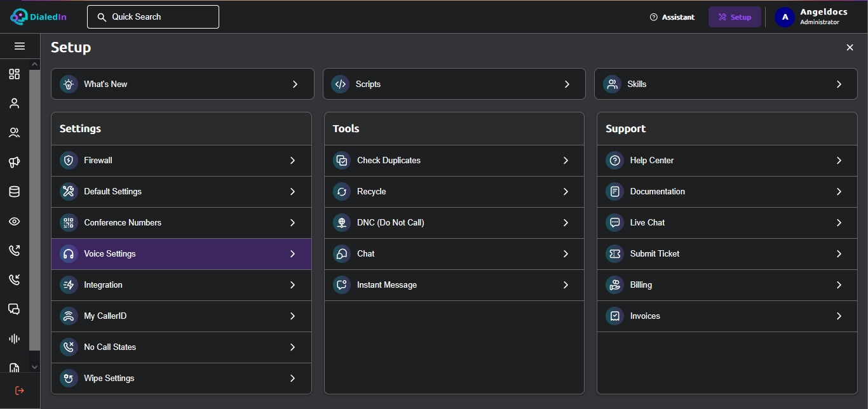The width and height of the screenshot is (868, 409).
Task: Click the Setup button in header
Action: (735, 17)
